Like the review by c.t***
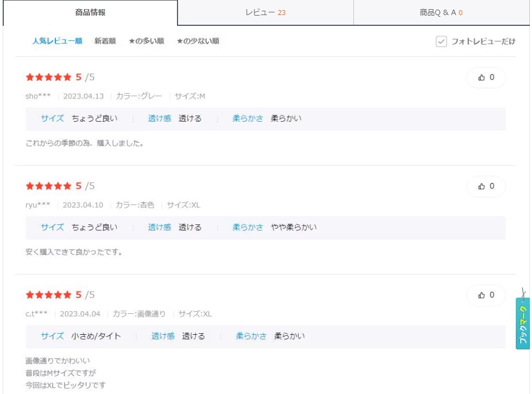This screenshot has height=394, width=532. (x=486, y=295)
